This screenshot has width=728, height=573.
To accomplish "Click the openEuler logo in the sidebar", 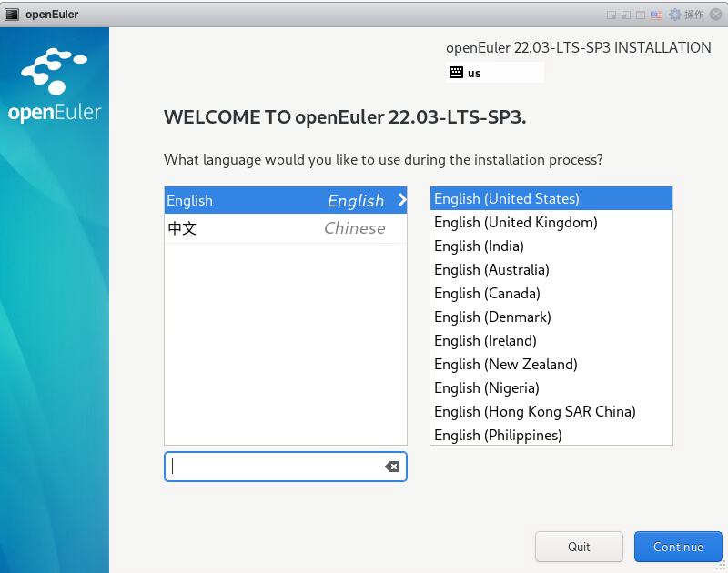I will [x=55, y=86].
